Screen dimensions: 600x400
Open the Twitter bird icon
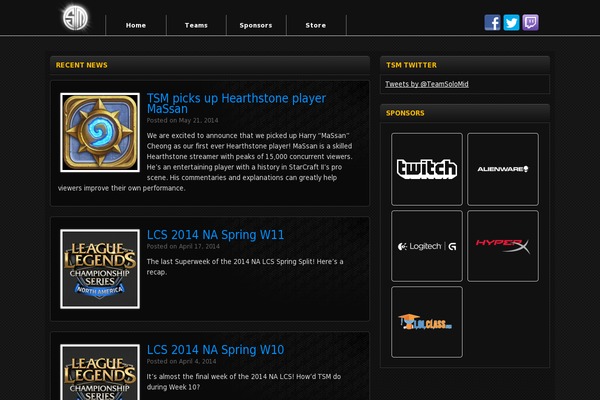(511, 23)
